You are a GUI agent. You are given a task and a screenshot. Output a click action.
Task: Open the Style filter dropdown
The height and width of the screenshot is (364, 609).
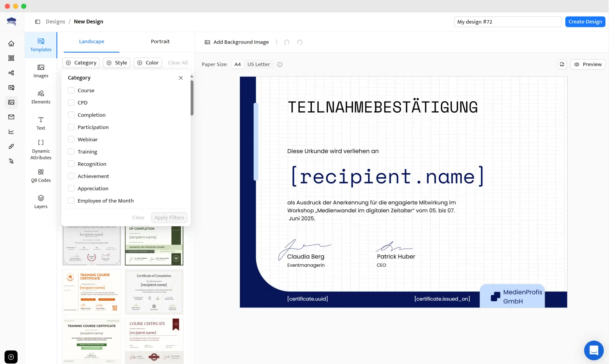[x=116, y=62]
